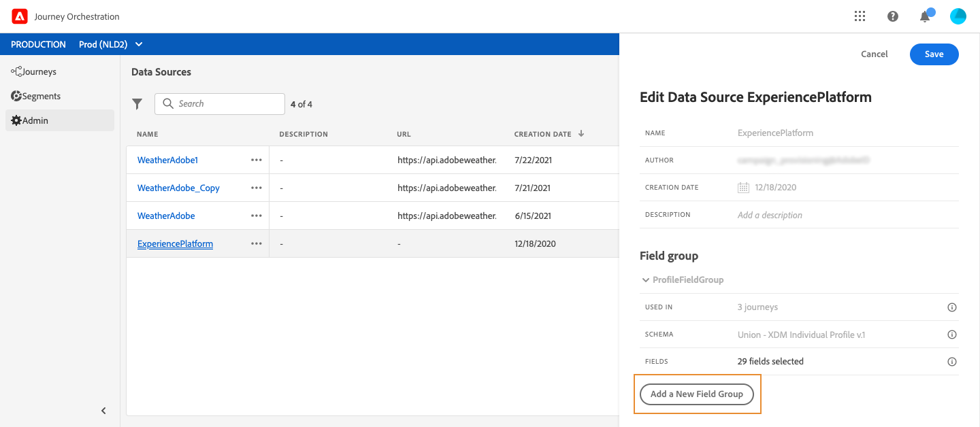The height and width of the screenshot is (427, 980).
Task: Collapse the left sidebar navigation
Action: point(103,411)
